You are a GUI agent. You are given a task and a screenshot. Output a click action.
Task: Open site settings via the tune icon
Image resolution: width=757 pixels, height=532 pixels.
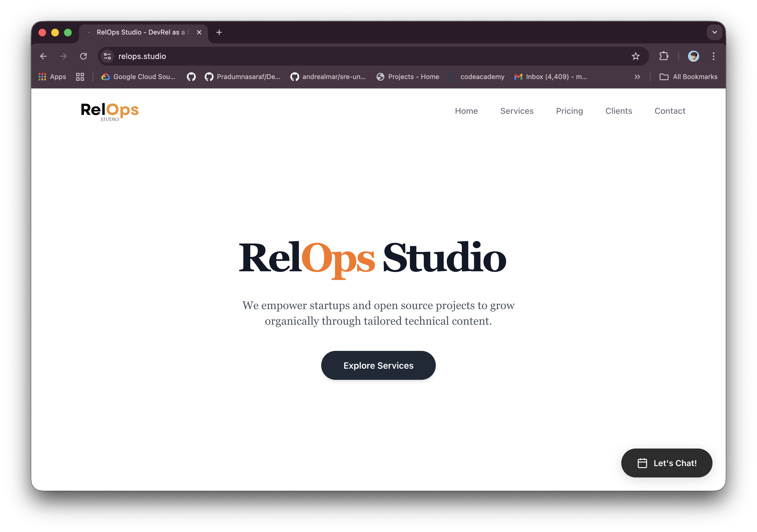107,56
